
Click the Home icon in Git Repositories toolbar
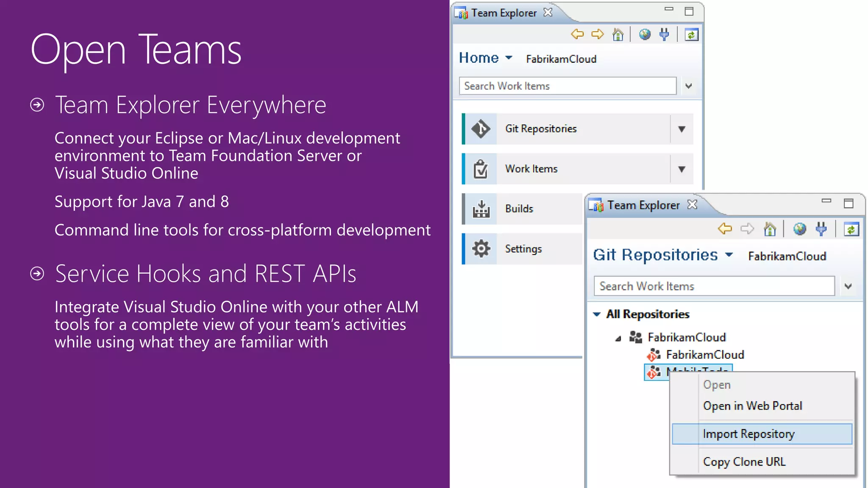(770, 229)
